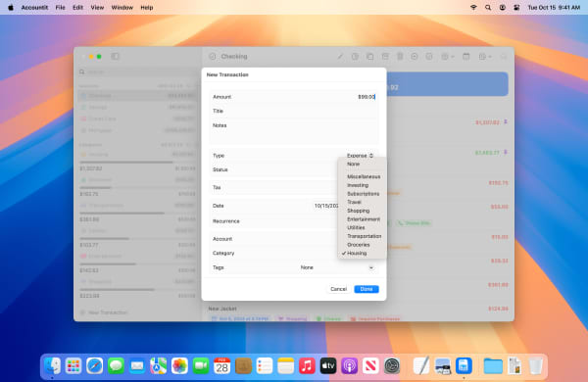Open the Apple menu
Image resolution: width=588 pixels, height=382 pixels.
coord(11,8)
